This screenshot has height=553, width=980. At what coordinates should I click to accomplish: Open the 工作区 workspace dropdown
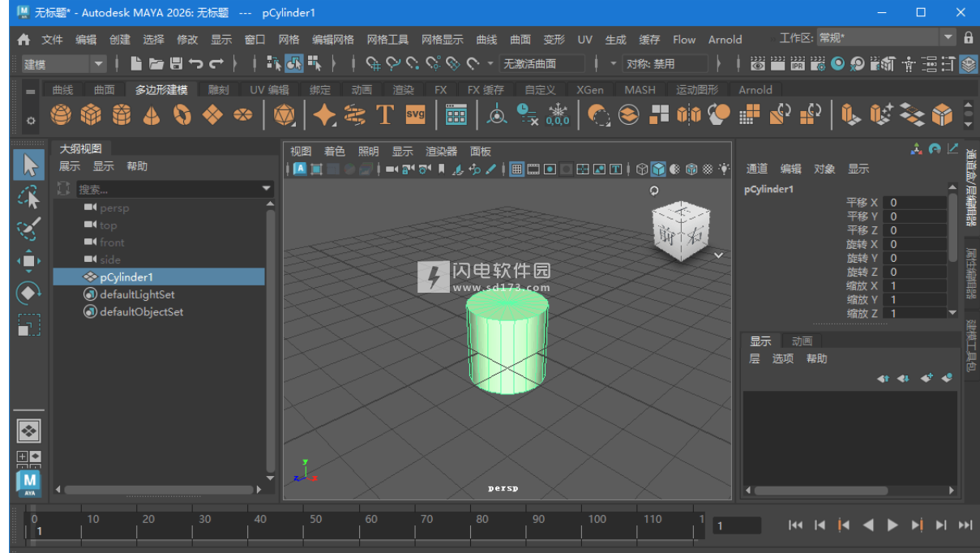point(887,38)
